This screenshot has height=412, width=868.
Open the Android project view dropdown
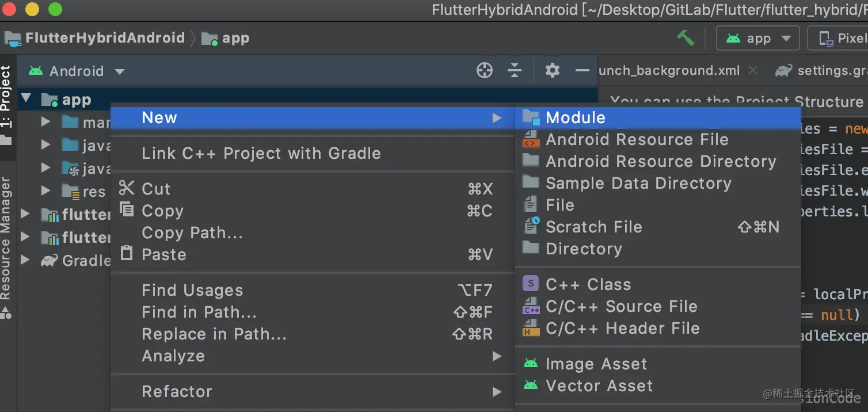(x=77, y=71)
